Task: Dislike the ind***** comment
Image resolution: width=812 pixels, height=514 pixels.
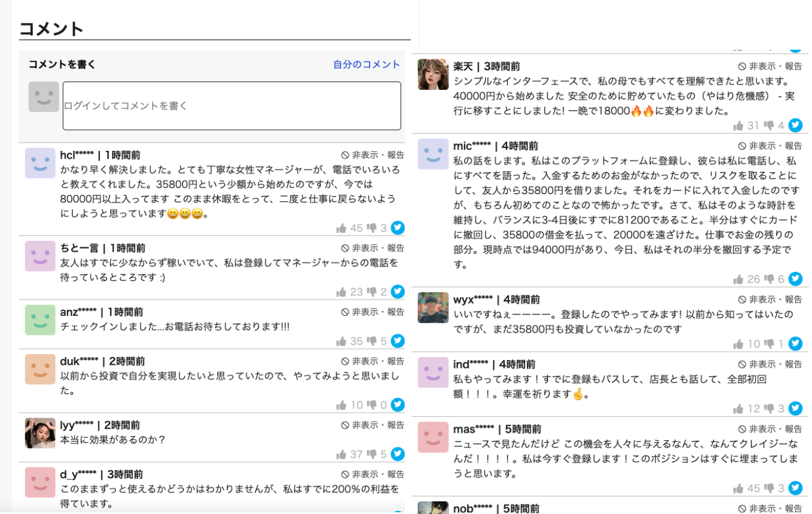Action: point(769,409)
